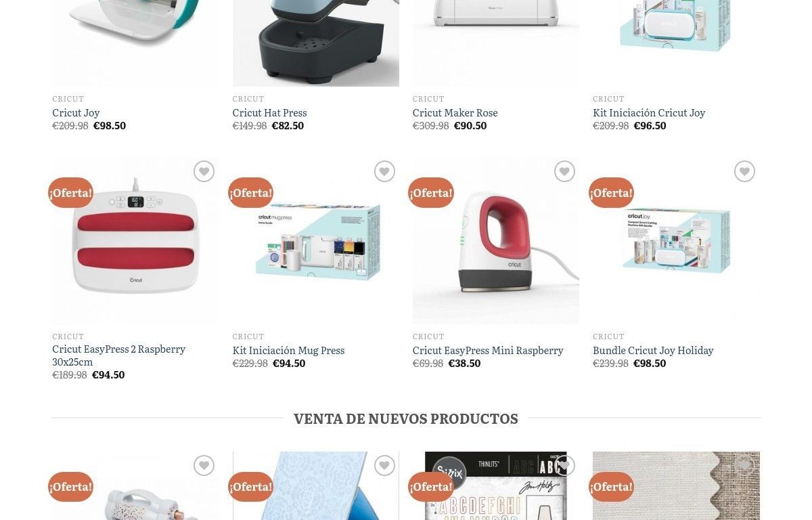Screen dimensions: 812x520
Task: Click wishlist heart on burlap fabric product
Action: [x=744, y=466]
